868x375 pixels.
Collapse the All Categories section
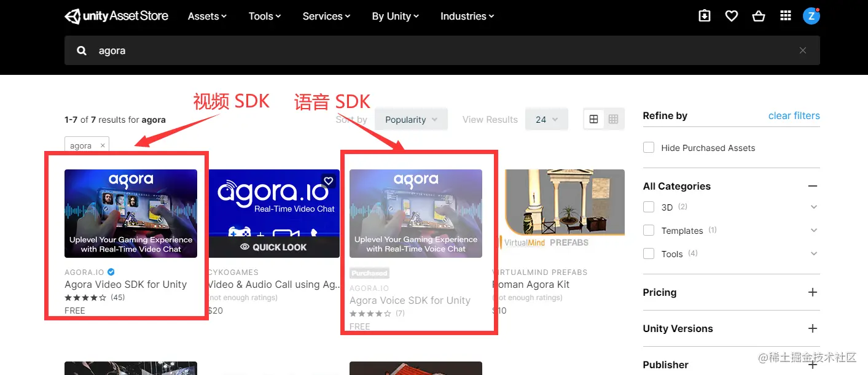813,186
